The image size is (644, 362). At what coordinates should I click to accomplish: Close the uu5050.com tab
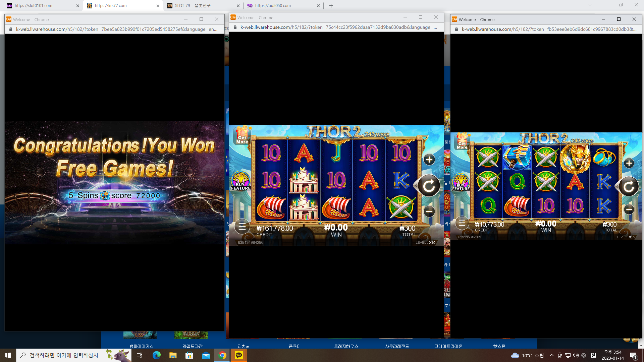click(x=318, y=6)
